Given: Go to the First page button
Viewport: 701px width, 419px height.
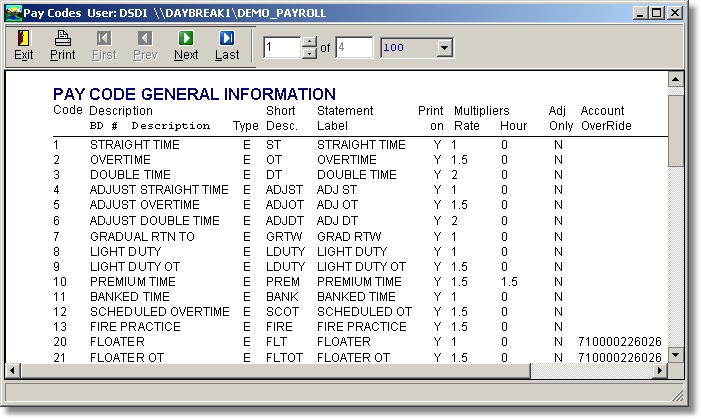Looking at the screenshot, I should pos(103,39).
